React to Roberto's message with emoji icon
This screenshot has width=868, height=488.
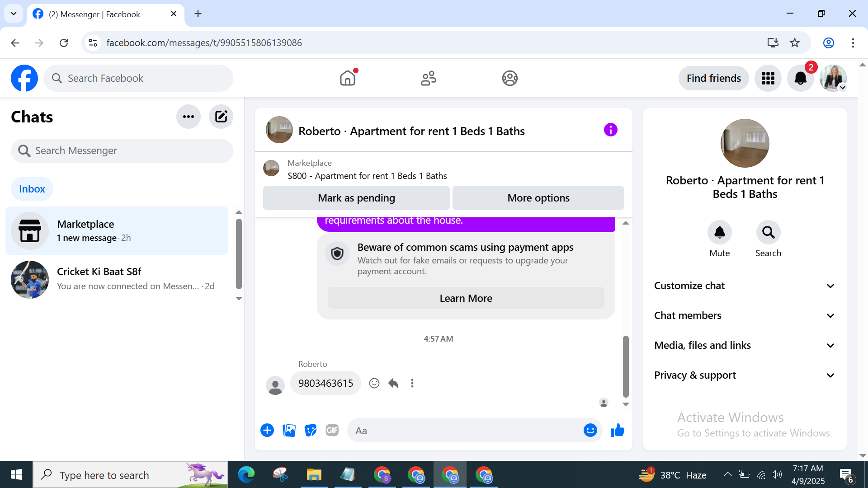pyautogui.click(x=374, y=383)
